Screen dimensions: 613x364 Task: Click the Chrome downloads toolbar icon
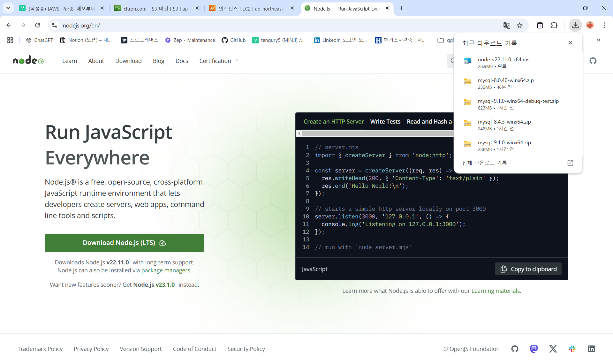575,25
